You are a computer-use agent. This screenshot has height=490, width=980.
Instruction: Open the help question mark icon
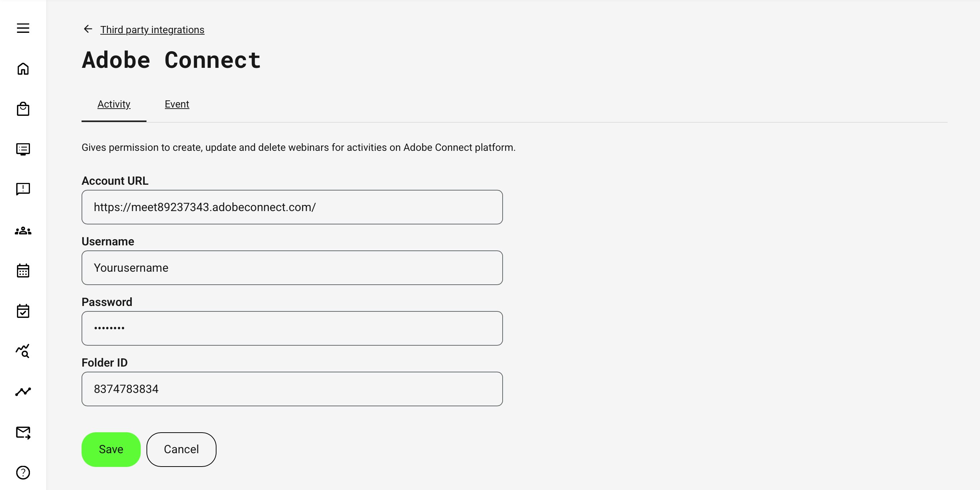pyautogui.click(x=23, y=473)
